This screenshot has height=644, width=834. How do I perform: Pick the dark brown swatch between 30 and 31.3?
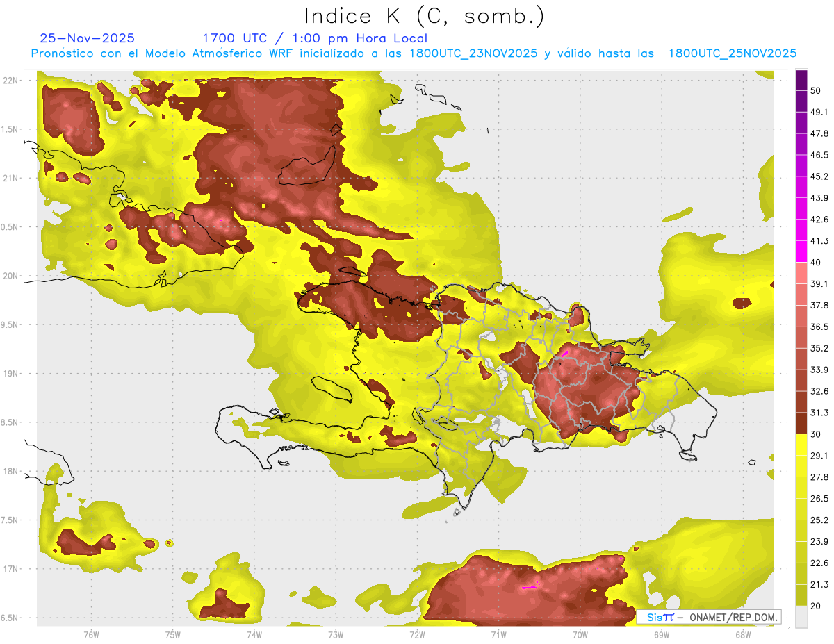[x=802, y=424]
